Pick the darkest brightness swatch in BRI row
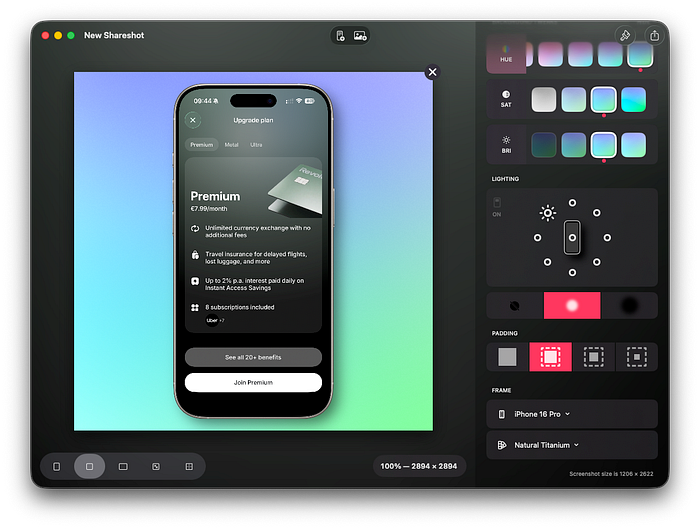Image resolution: width=700 pixels, height=529 pixels. click(x=543, y=145)
